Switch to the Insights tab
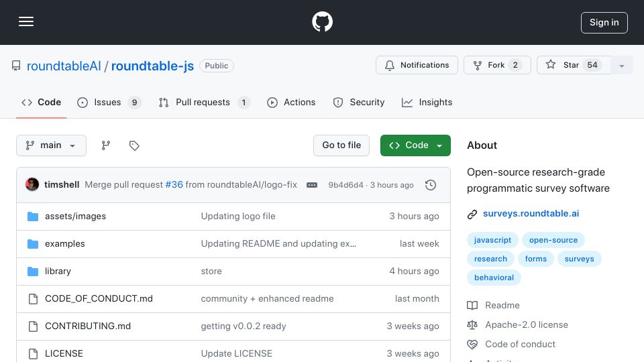644x362 pixels. click(427, 102)
